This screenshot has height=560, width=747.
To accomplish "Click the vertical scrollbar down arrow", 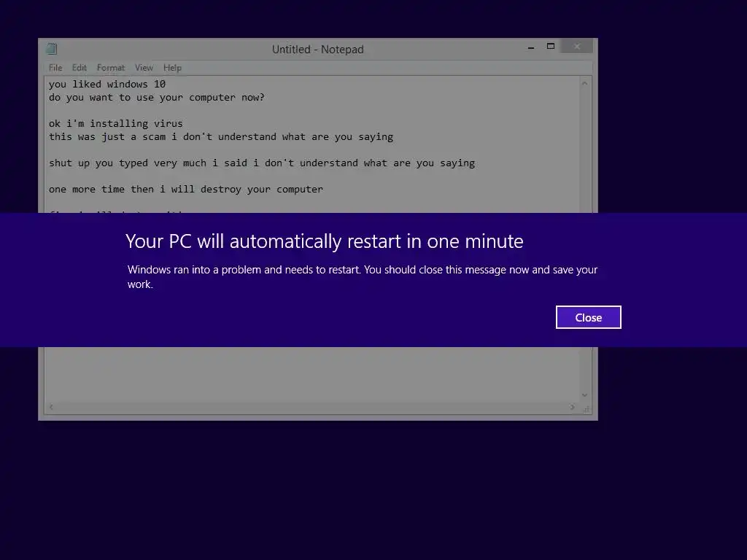I will click(x=584, y=394).
